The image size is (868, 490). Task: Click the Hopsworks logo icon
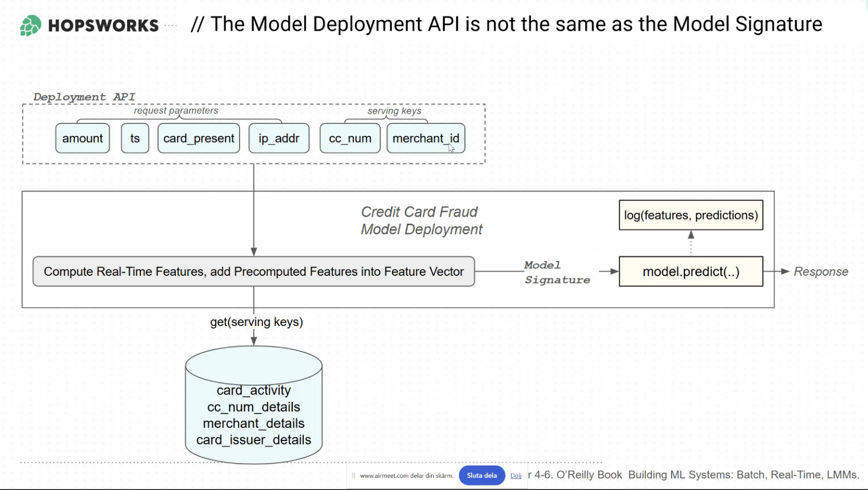point(31,25)
